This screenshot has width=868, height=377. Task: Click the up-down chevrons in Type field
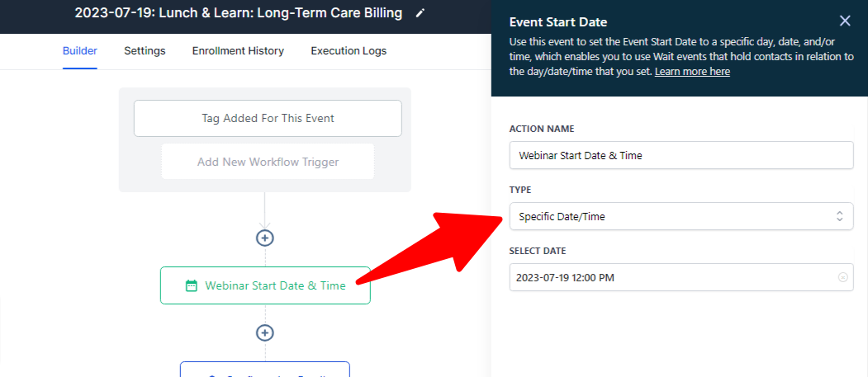point(840,217)
